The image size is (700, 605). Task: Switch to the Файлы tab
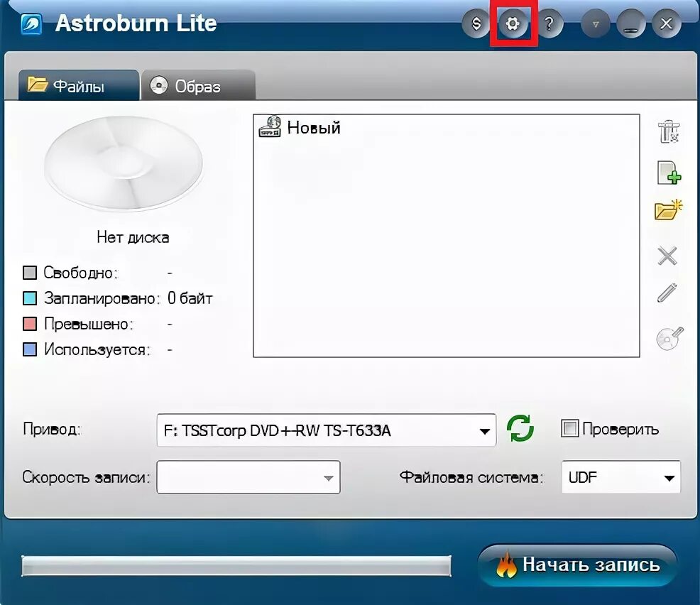pyautogui.click(x=79, y=85)
